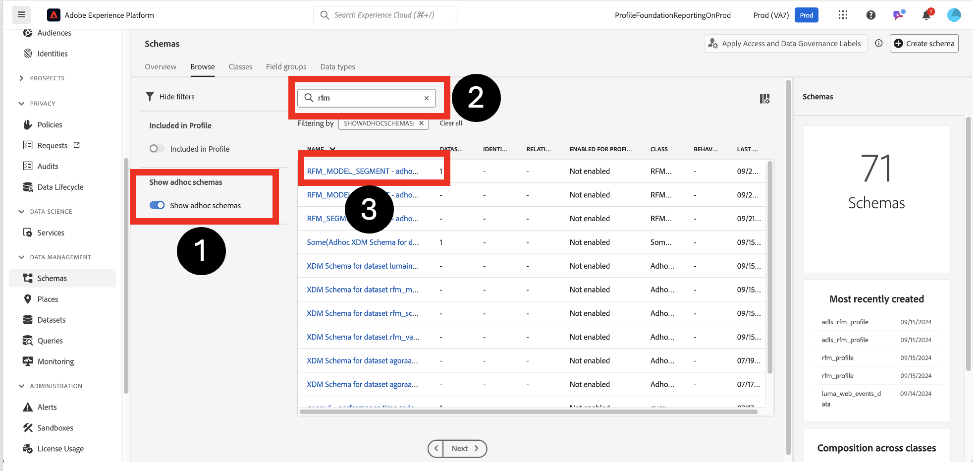980x471 pixels.
Task: Expand the Prospects section
Action: click(21, 78)
